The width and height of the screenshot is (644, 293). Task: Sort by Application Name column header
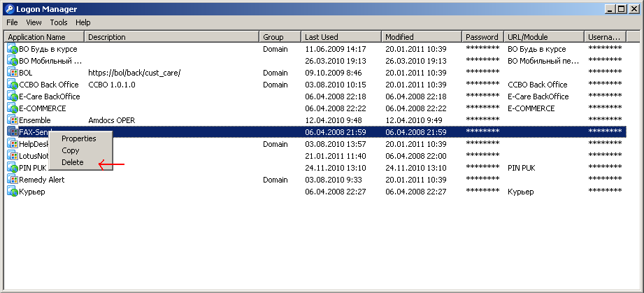pyautogui.click(x=44, y=37)
